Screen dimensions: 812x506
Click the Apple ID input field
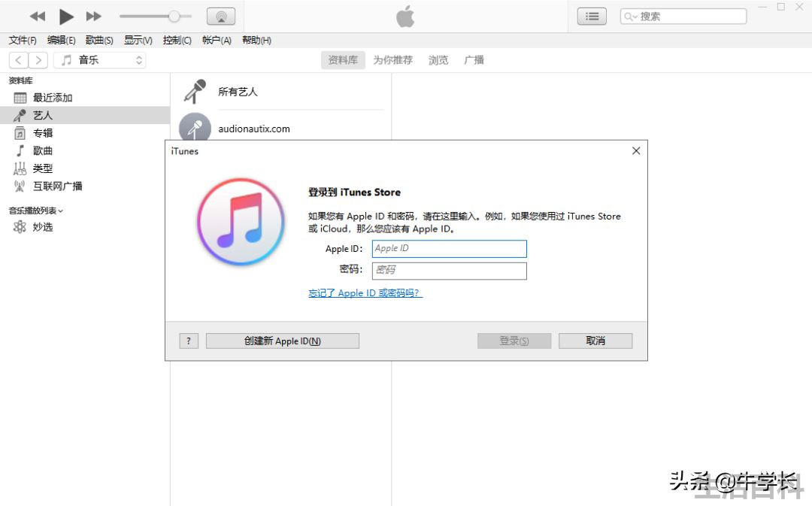[x=449, y=249]
